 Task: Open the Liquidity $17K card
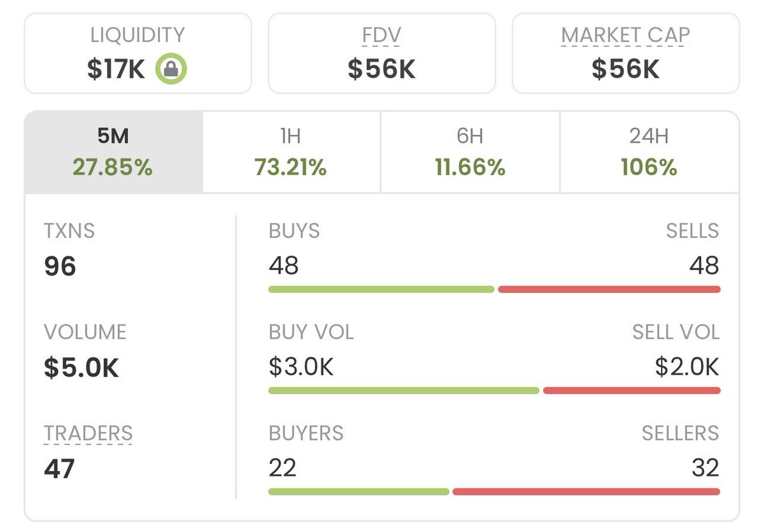click(x=138, y=53)
